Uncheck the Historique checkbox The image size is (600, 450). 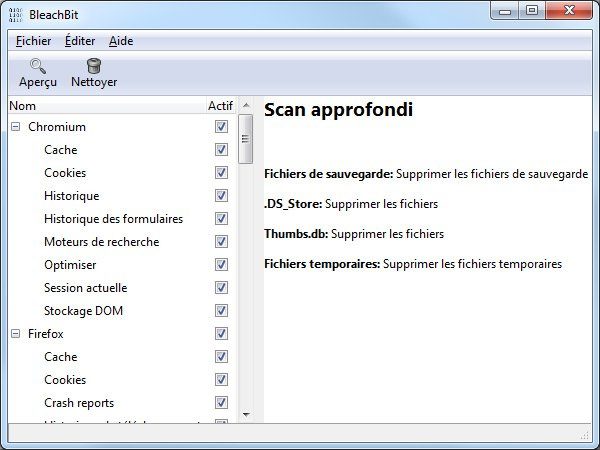coord(221,196)
